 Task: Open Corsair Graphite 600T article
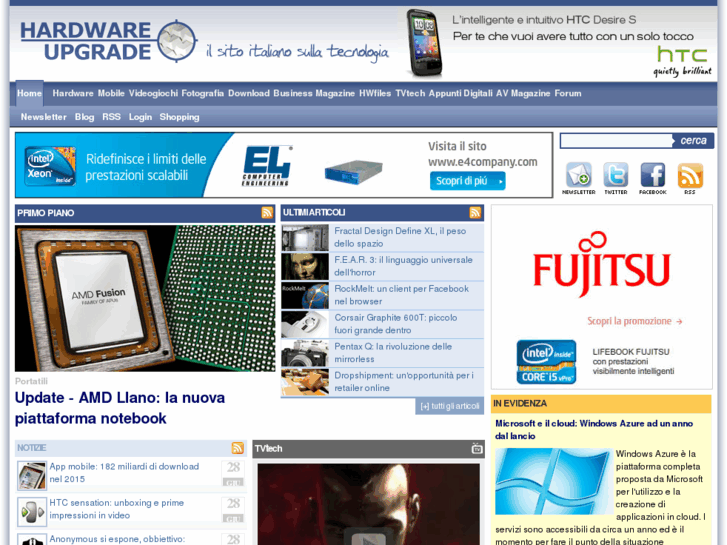pyautogui.click(x=395, y=324)
